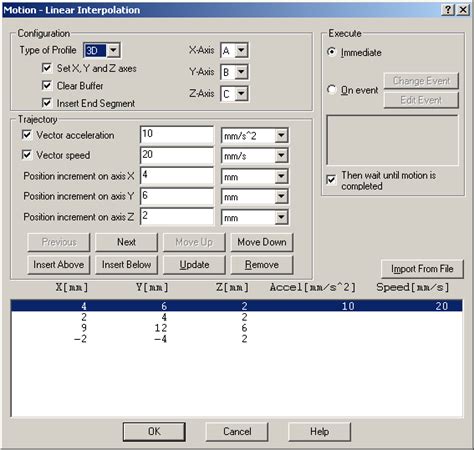Open the vector acceleration units dropdown mm/s^2
Viewport: 474px width, 450px height.
tap(281, 135)
